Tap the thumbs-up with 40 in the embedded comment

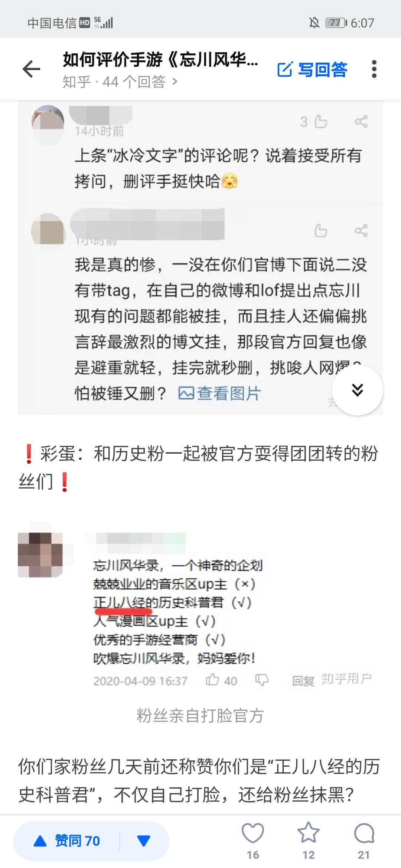(221, 680)
